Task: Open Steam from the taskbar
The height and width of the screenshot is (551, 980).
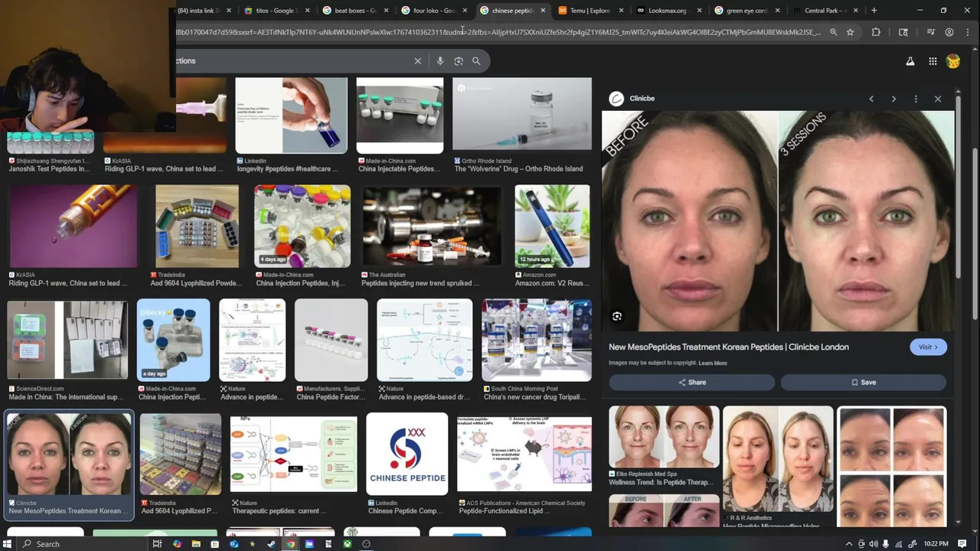Action: (x=271, y=544)
